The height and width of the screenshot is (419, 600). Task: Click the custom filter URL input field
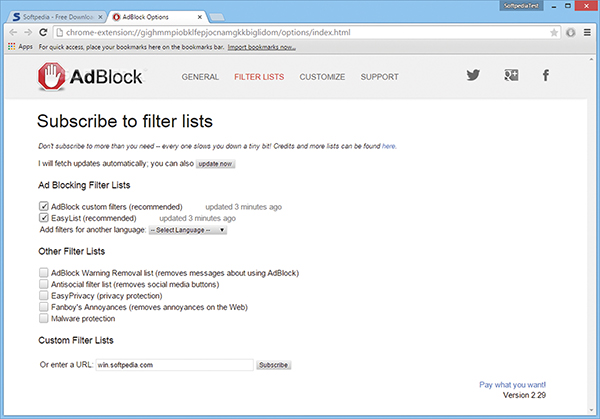(x=174, y=366)
